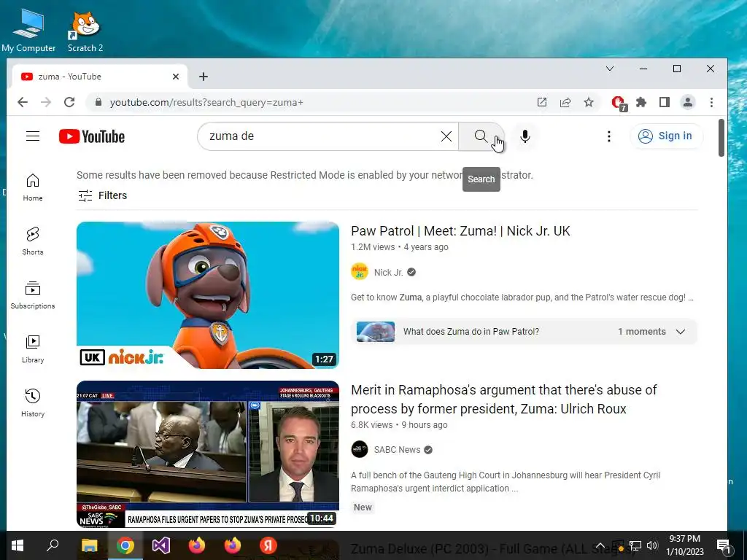Show hidden system tray icons
Screen dimensions: 747x560
tap(600, 545)
